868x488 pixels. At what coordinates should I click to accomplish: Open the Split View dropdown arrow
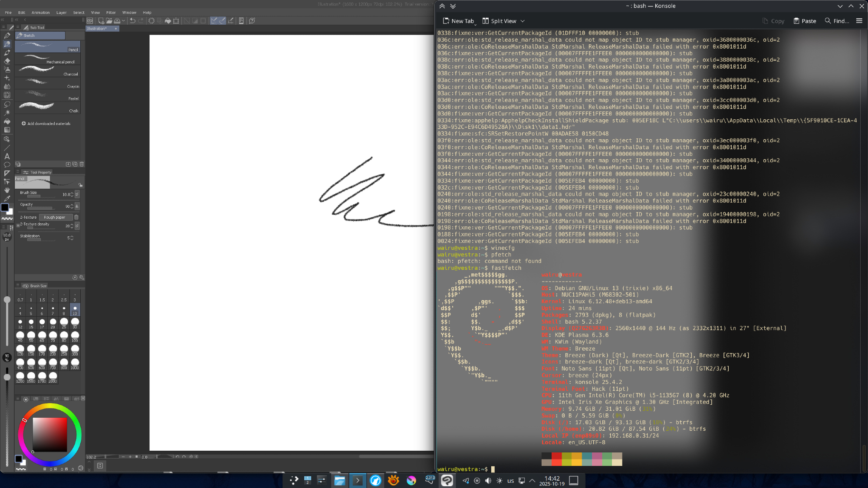523,21
